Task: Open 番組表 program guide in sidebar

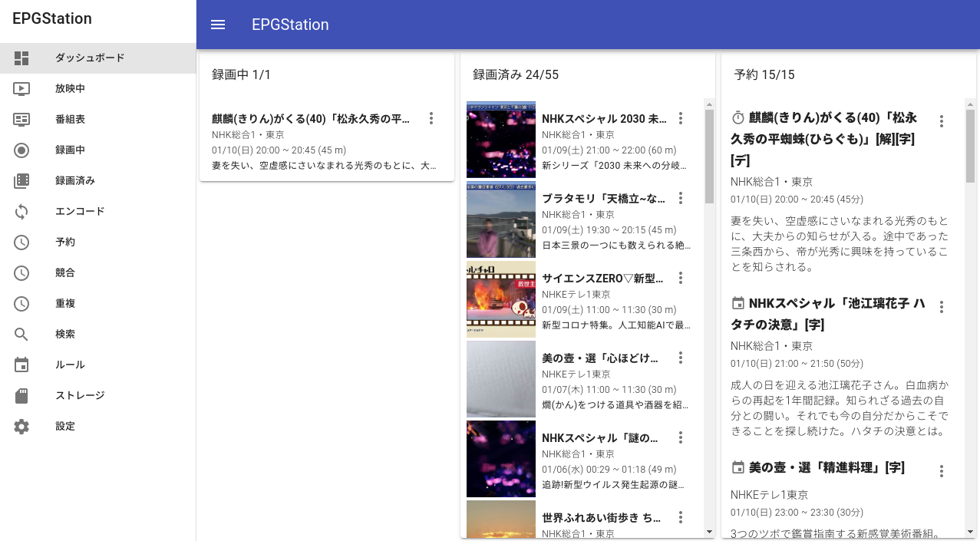Action: [x=98, y=119]
